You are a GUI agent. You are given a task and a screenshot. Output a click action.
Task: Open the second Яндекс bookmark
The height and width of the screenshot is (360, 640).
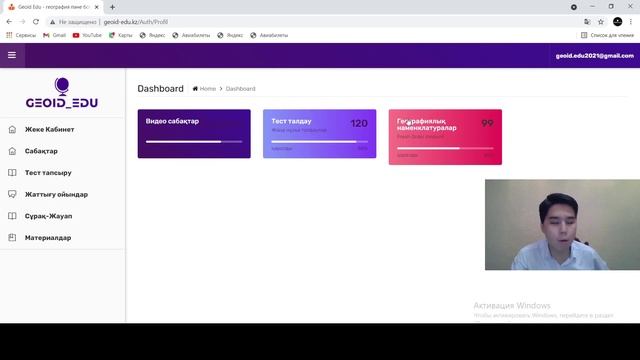[x=230, y=36]
